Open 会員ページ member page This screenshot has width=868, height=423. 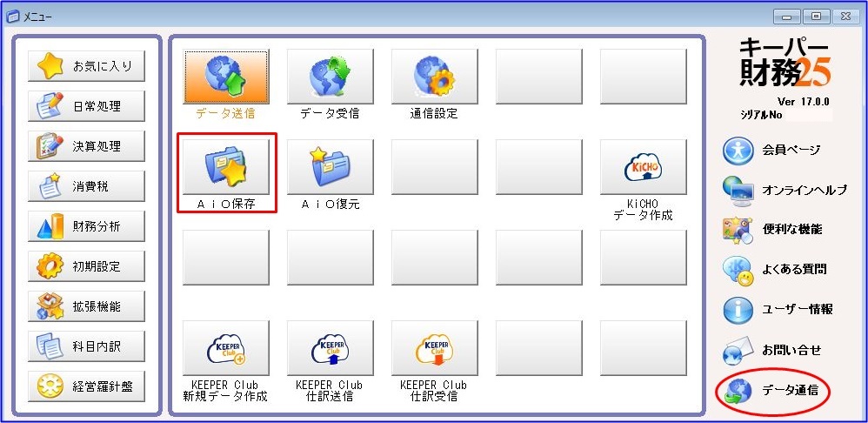[771, 150]
